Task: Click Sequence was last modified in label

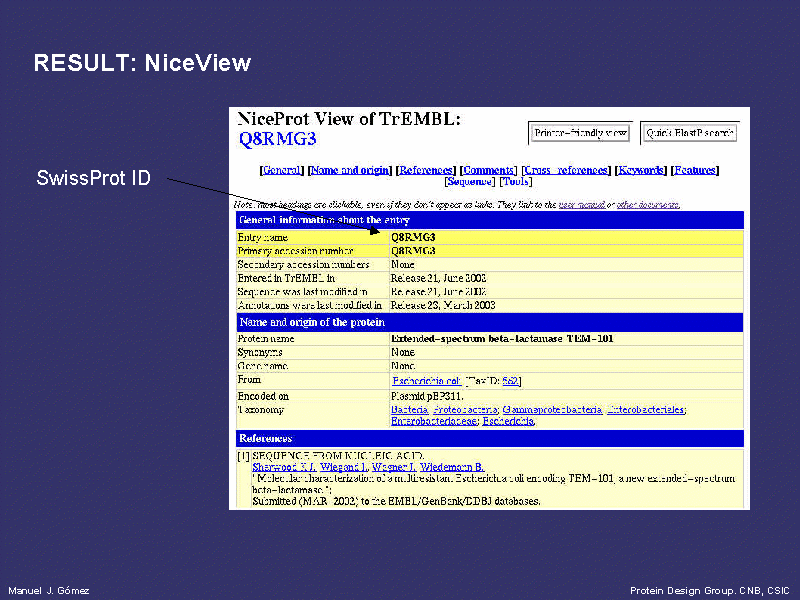Action: click(x=302, y=292)
